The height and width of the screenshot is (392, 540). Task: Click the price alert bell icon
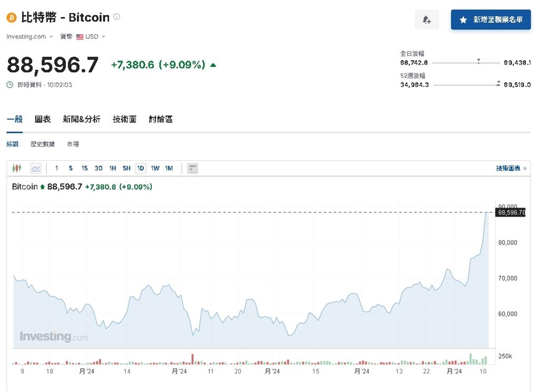click(x=427, y=19)
